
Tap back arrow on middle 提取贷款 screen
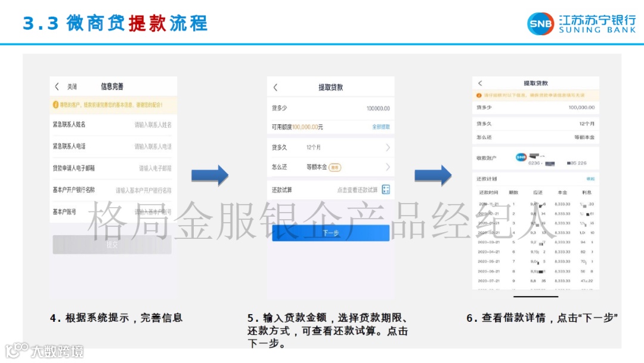point(275,87)
